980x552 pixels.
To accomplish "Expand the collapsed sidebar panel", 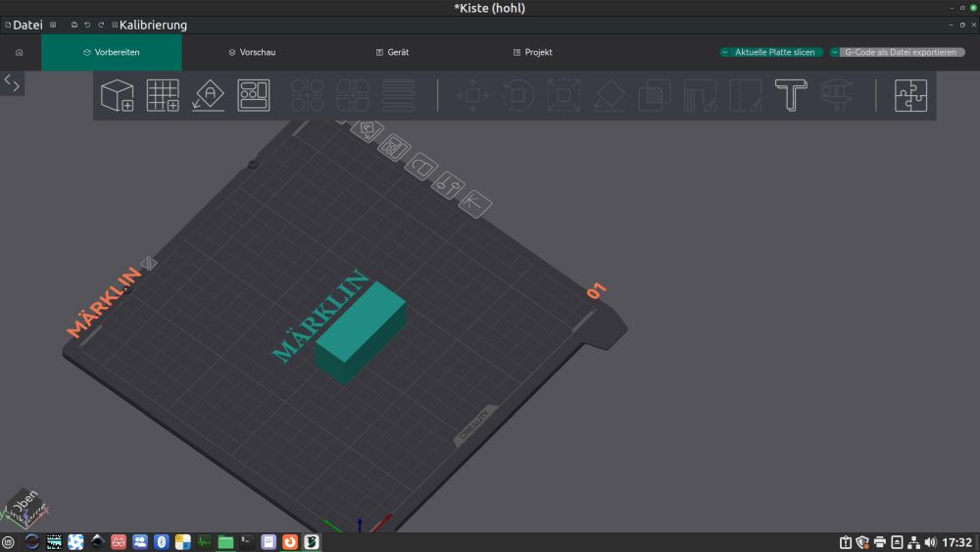I will (12, 82).
